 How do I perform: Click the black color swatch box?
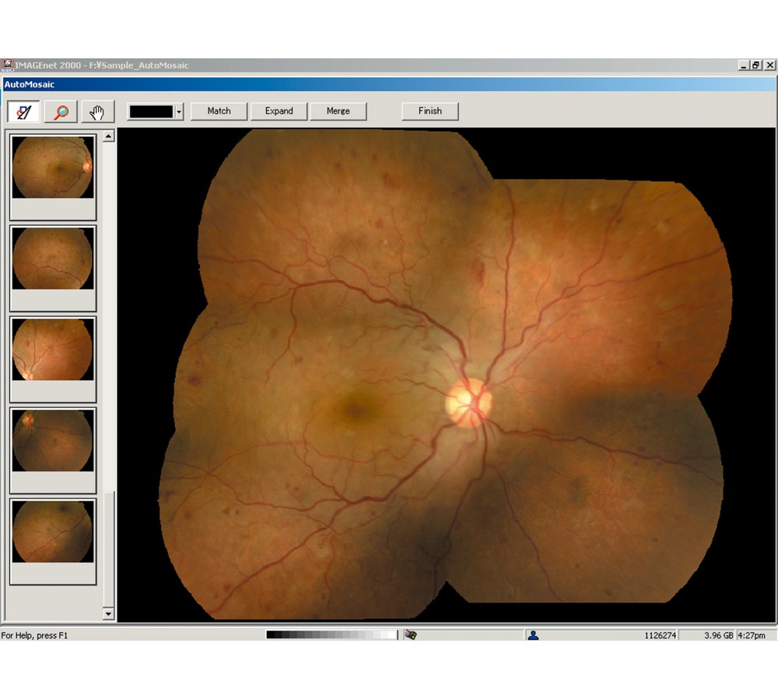coord(151,112)
